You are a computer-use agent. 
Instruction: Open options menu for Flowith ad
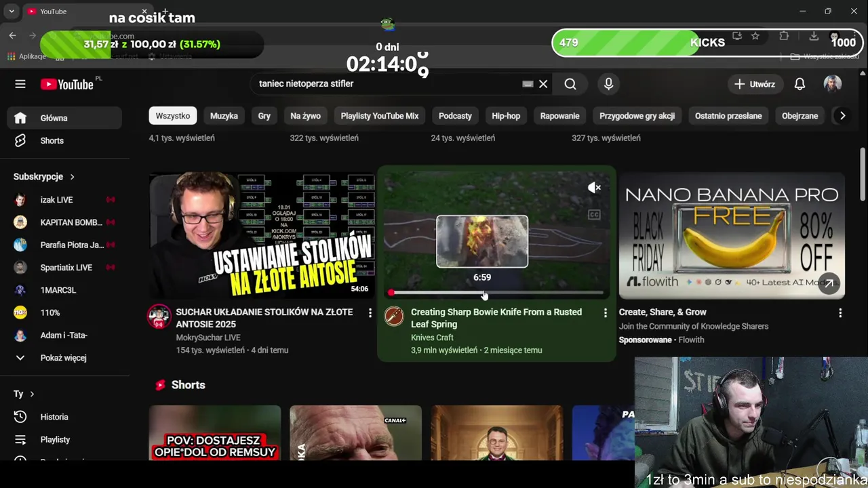[x=840, y=312]
